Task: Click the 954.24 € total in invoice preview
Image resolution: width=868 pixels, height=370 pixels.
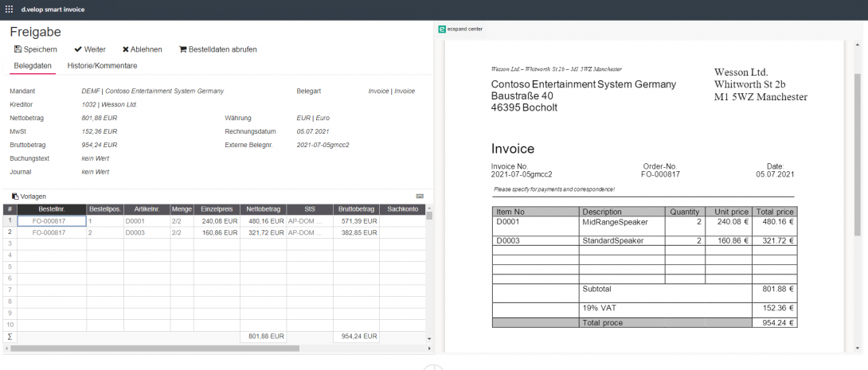Action: pyautogui.click(x=778, y=323)
